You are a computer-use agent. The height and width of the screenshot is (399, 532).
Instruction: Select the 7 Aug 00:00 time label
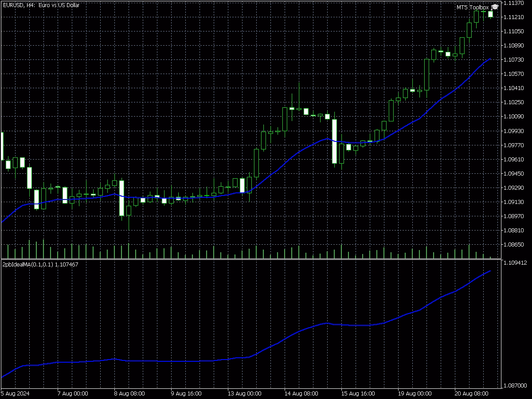[x=73, y=393]
